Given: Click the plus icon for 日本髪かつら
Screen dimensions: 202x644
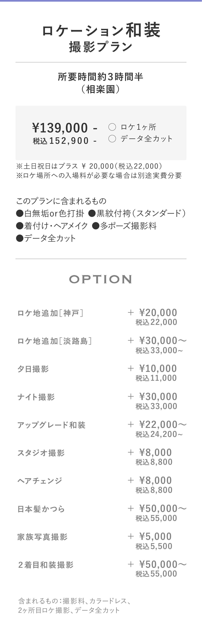Looking at the screenshot, I should tap(131, 508).
